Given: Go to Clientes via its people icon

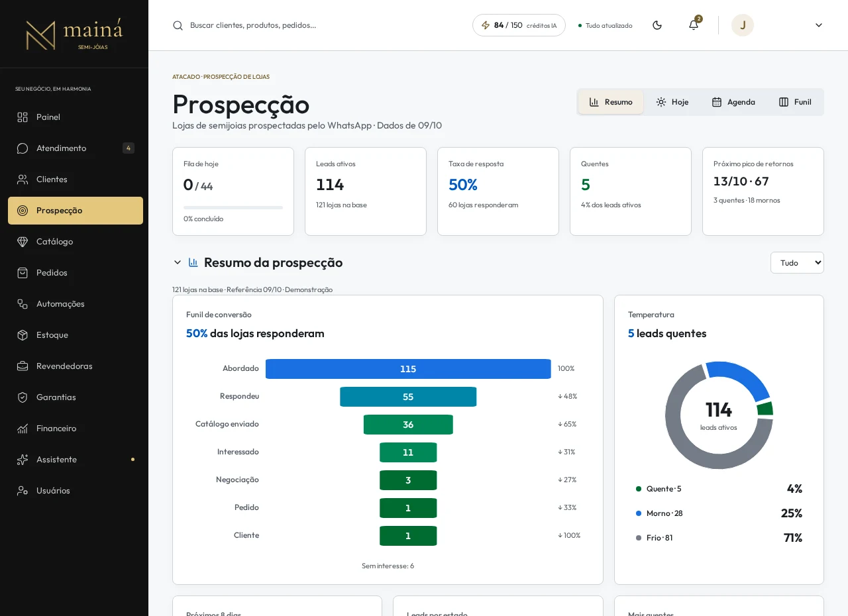Looking at the screenshot, I should pos(23,180).
